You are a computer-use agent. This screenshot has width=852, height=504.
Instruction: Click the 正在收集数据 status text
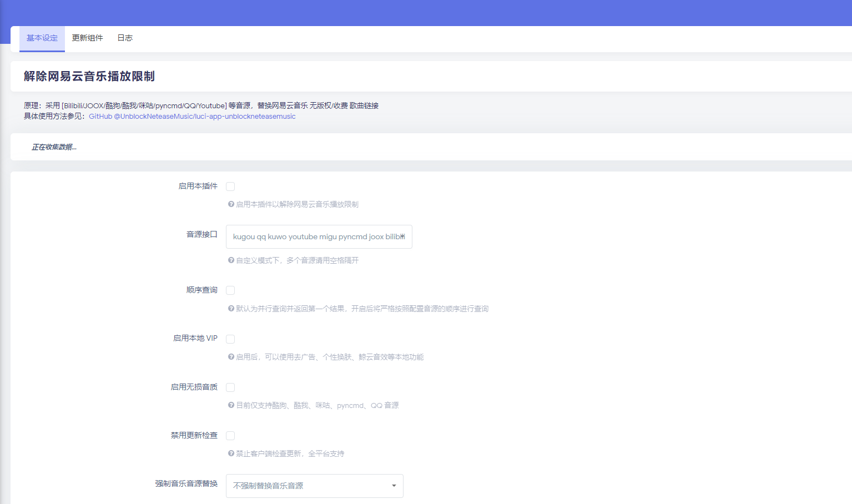[54, 147]
